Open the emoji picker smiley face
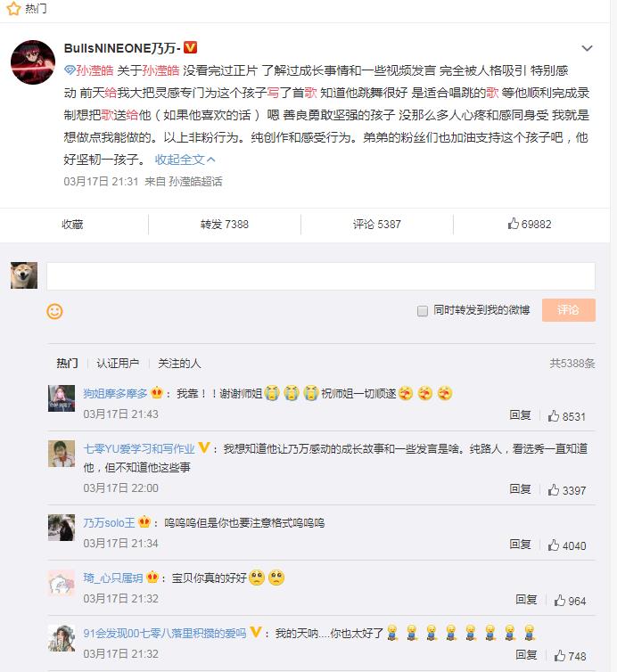Viewport: 617px width, 672px height. (54, 311)
